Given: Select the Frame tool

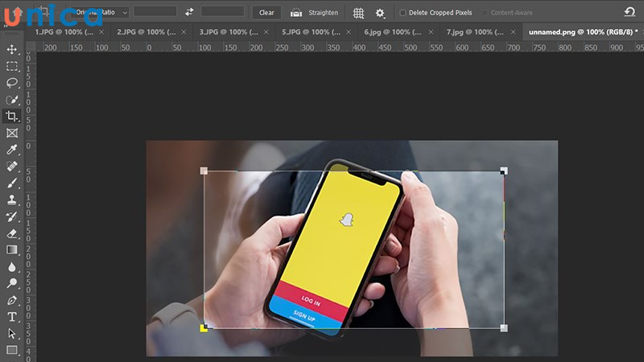Looking at the screenshot, I should tap(11, 133).
